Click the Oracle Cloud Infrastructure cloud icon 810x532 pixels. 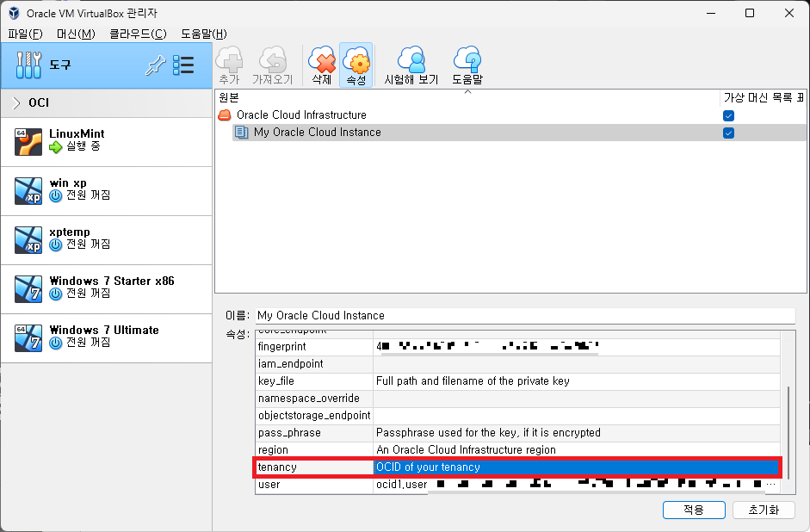pos(225,115)
